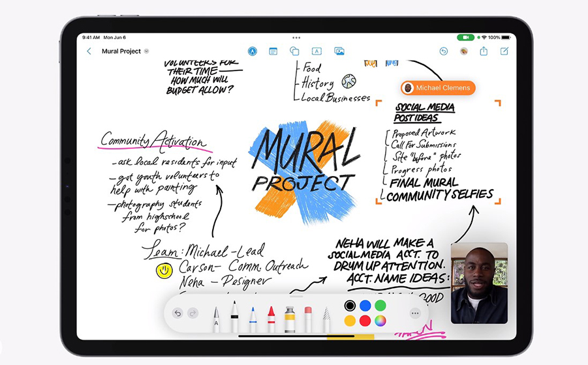
Task: Create a new board with compose icon
Action: click(x=504, y=51)
